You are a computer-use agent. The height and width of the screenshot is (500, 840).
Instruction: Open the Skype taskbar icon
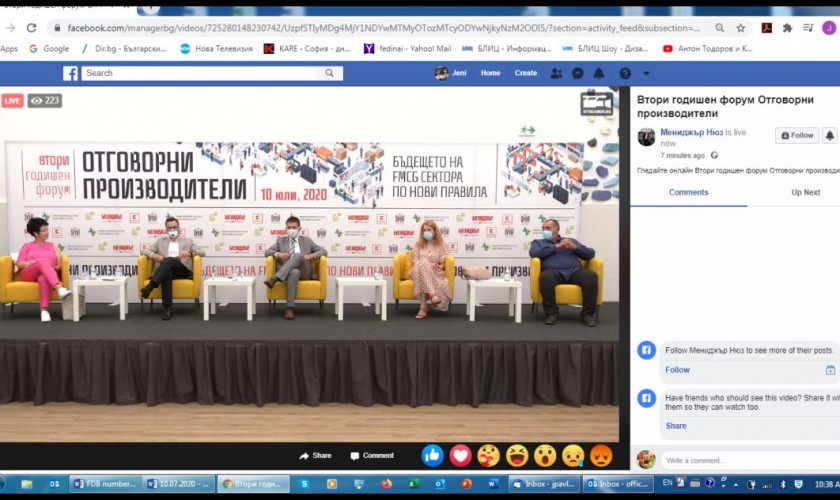coord(304,484)
